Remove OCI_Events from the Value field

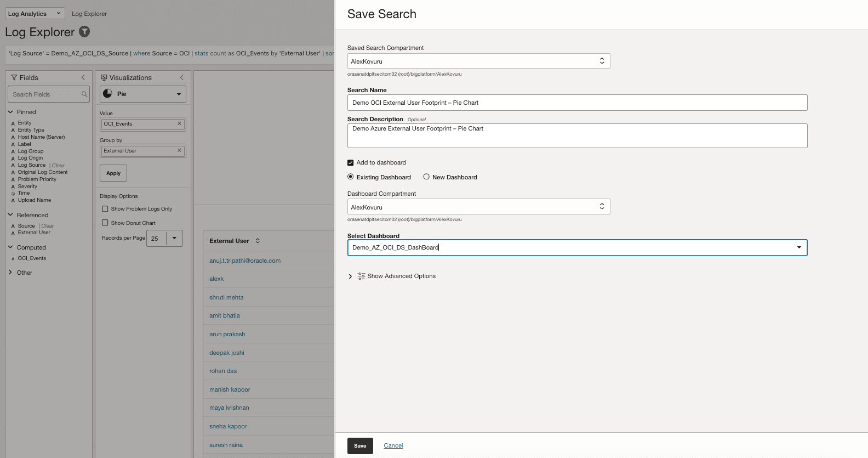pos(179,123)
